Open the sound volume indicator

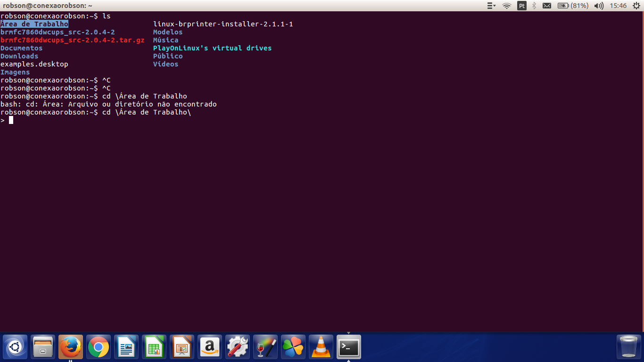(599, 6)
